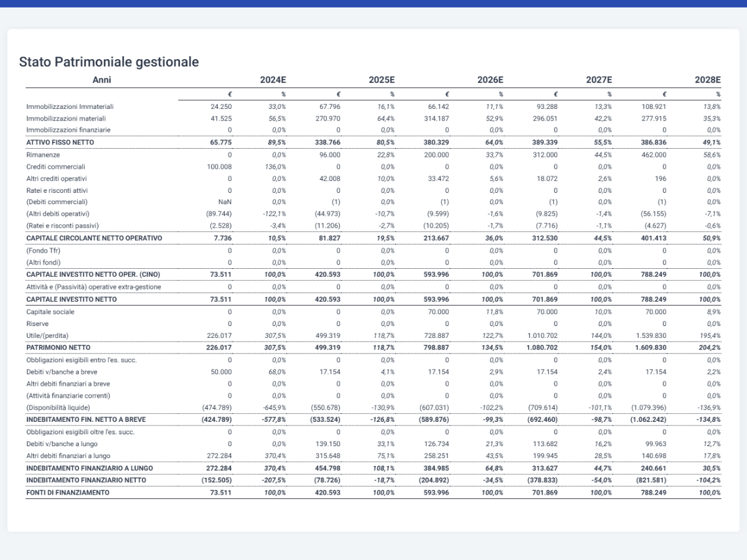Click the 24.250 Immobilizzazioni Immateriali value
The image size is (747, 560).
(222, 106)
